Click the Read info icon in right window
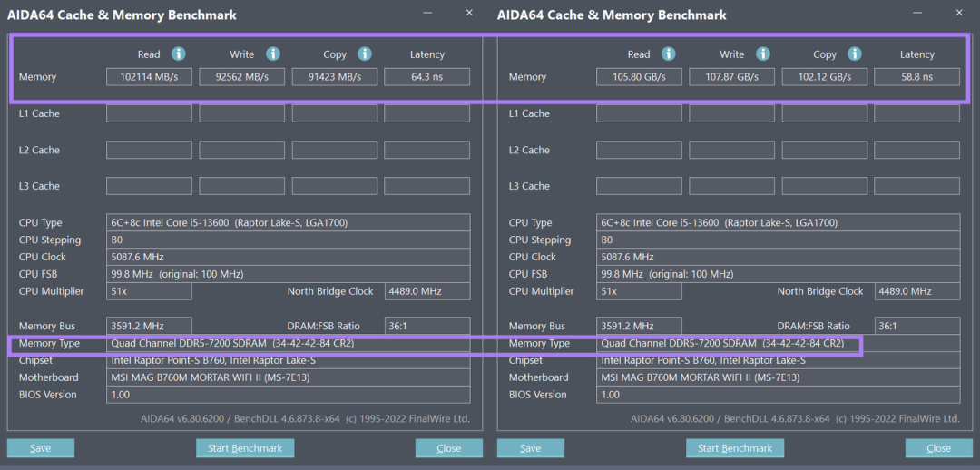980x470 pixels. pos(669,54)
